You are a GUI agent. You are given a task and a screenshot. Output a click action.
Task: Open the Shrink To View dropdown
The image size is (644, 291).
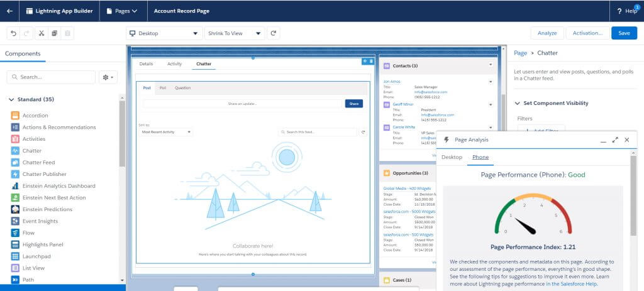click(235, 33)
